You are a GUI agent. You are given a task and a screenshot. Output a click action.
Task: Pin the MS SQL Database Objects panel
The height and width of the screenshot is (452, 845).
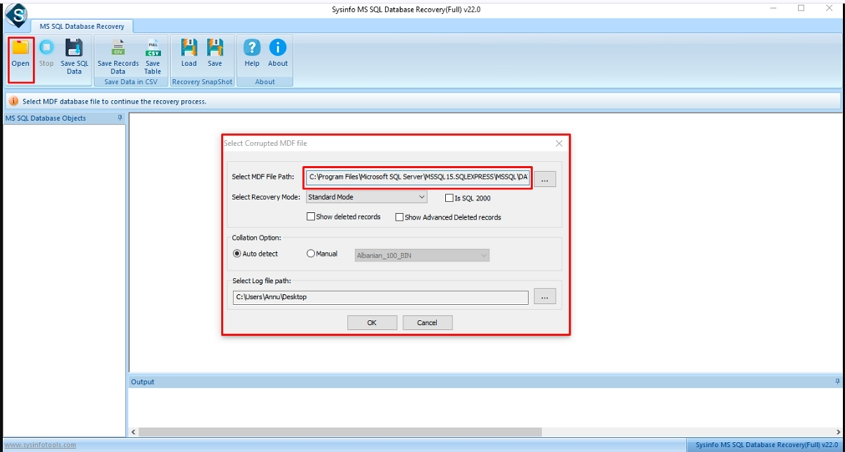(120, 118)
